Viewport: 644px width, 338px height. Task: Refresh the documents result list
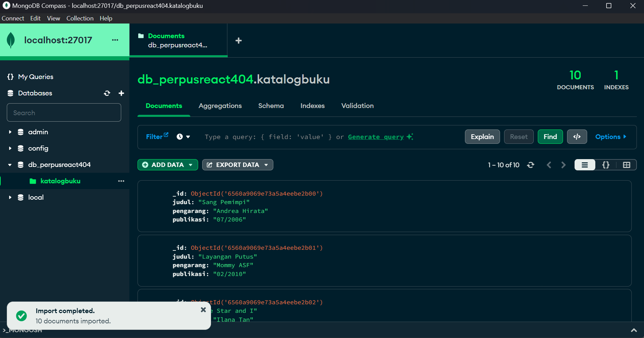(x=531, y=165)
